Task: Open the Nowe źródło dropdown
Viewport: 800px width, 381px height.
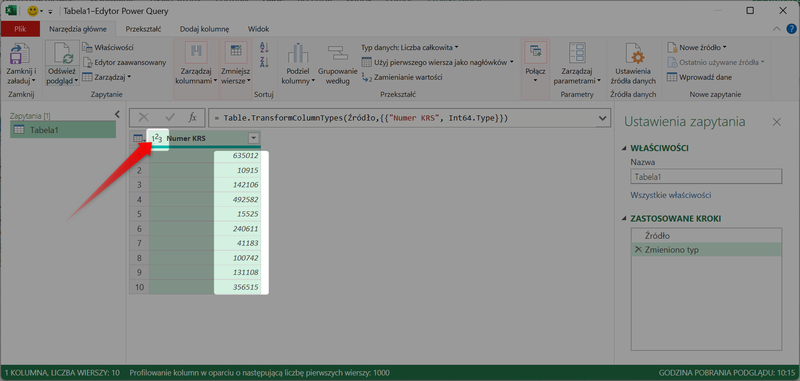Action: (697, 47)
